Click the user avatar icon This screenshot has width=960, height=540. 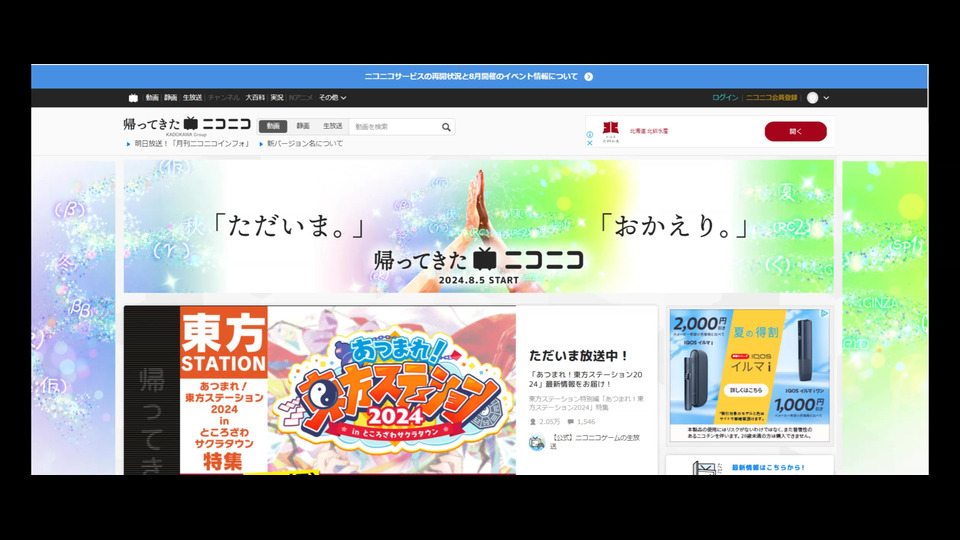coord(812,98)
